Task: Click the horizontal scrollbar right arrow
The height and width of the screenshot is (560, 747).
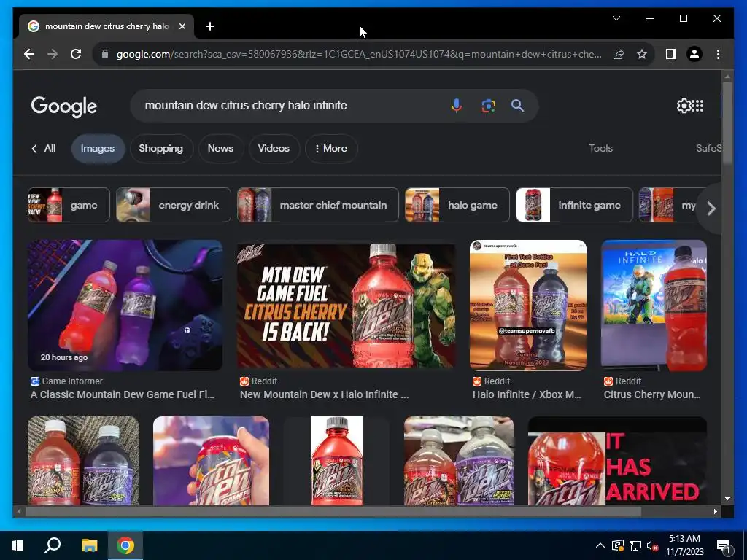Action: tap(715, 511)
